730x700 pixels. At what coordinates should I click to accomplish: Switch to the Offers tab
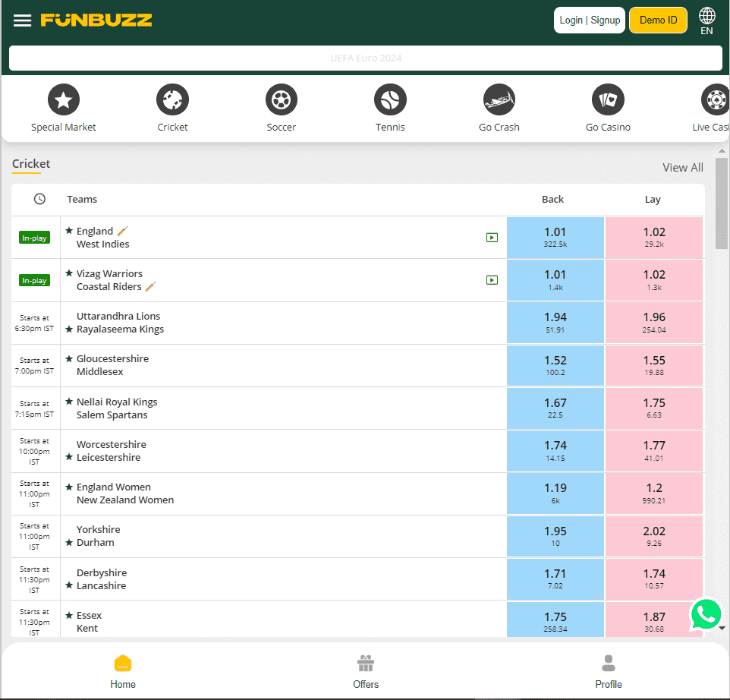[366, 671]
